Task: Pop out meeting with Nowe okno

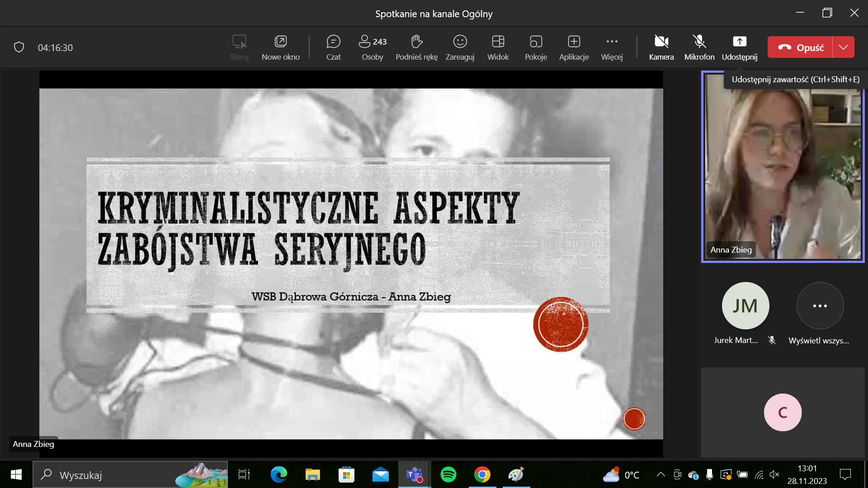Action: [x=280, y=47]
